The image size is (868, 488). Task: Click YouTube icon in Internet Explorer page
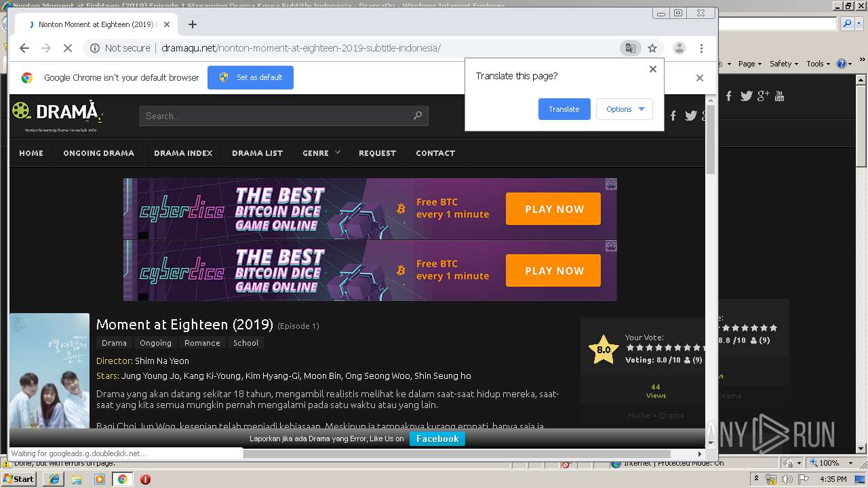click(x=779, y=96)
